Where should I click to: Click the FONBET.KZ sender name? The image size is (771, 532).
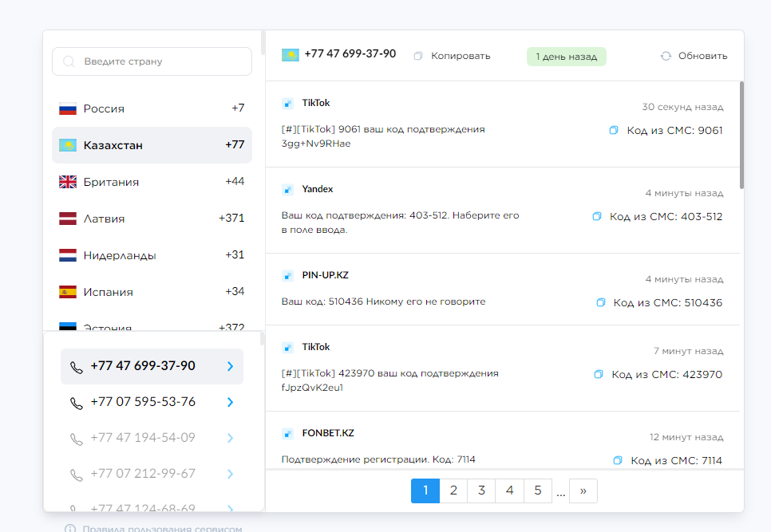328,433
